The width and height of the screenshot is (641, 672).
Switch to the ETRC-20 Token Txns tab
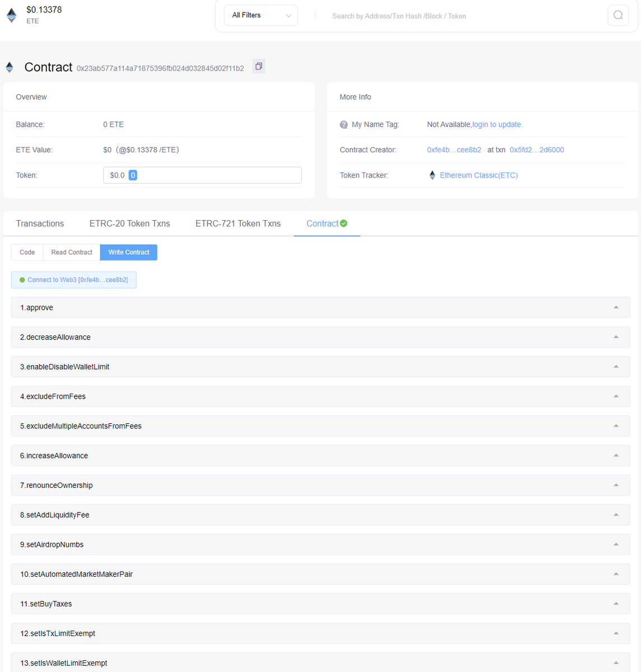click(129, 223)
